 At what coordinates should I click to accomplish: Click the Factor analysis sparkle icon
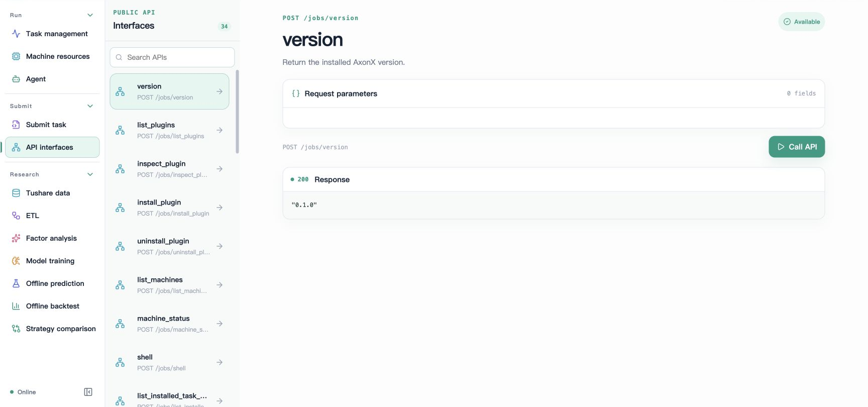click(x=16, y=238)
